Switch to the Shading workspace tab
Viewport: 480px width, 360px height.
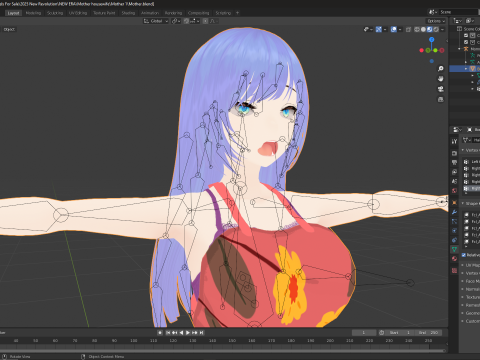pos(128,13)
